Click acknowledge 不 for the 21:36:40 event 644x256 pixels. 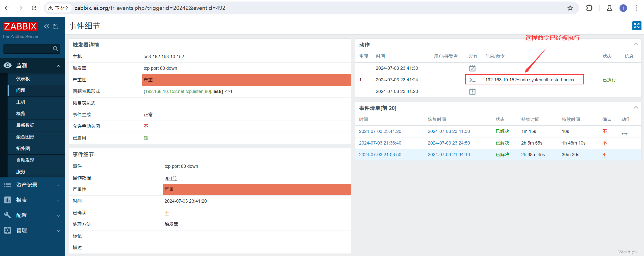604,143
